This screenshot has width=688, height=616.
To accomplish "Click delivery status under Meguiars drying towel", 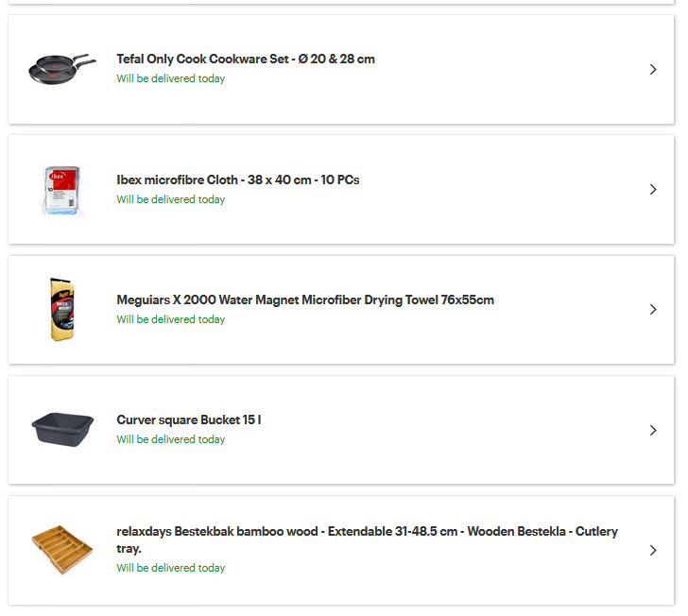I will coord(171,319).
